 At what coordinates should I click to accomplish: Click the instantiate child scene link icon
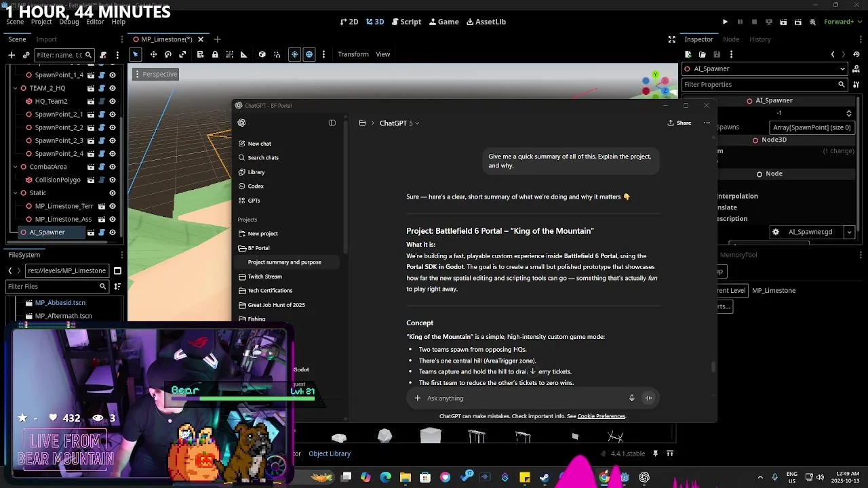pos(26,55)
